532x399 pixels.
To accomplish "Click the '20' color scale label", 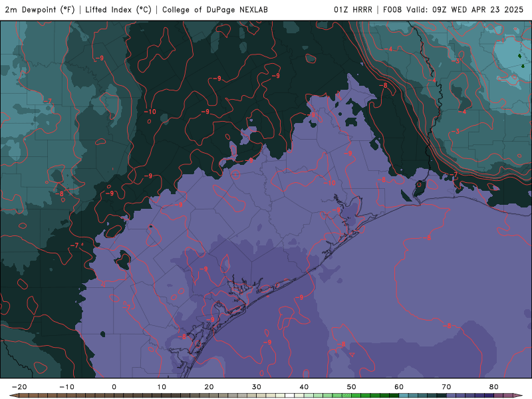I will (x=209, y=387).
